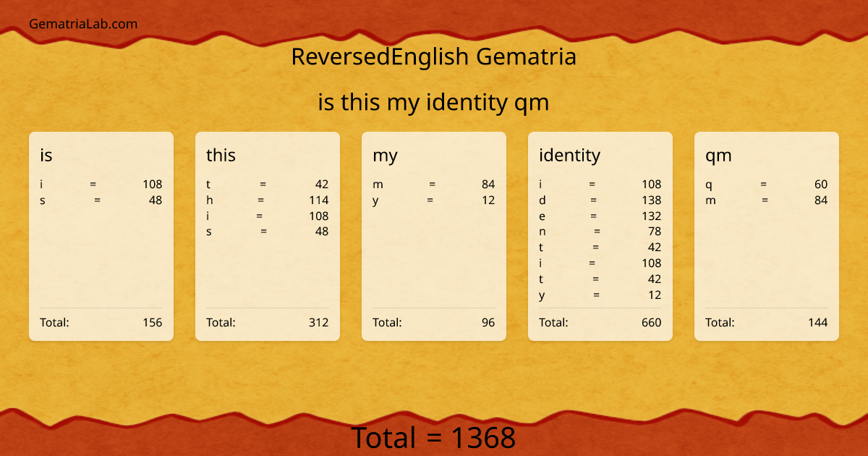Click value 114 for letter h

tap(319, 200)
